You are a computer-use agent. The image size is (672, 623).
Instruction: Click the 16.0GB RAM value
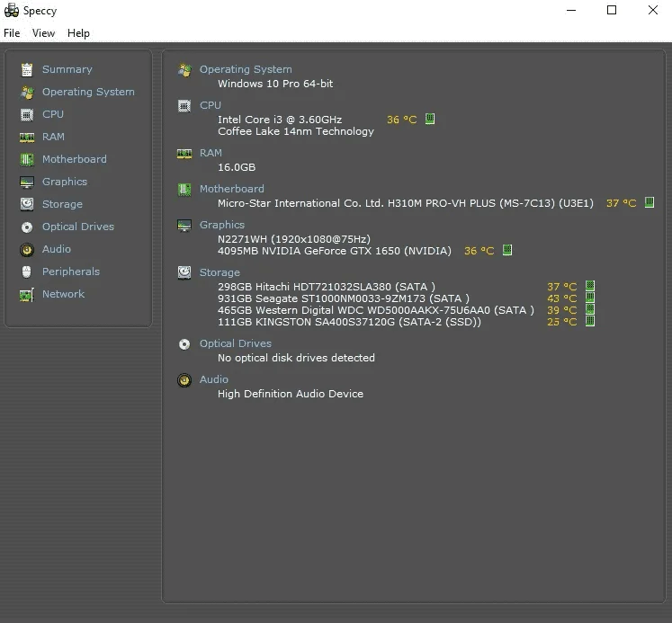(237, 167)
